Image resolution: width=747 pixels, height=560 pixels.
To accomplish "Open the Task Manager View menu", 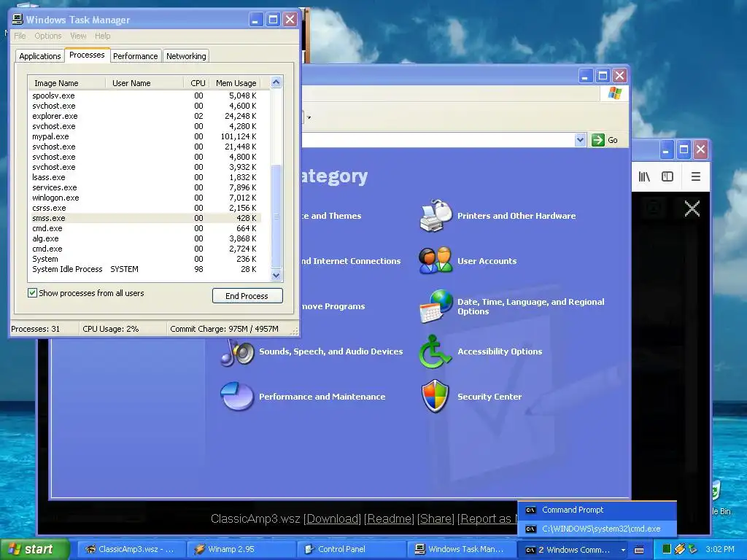I will coord(78,36).
